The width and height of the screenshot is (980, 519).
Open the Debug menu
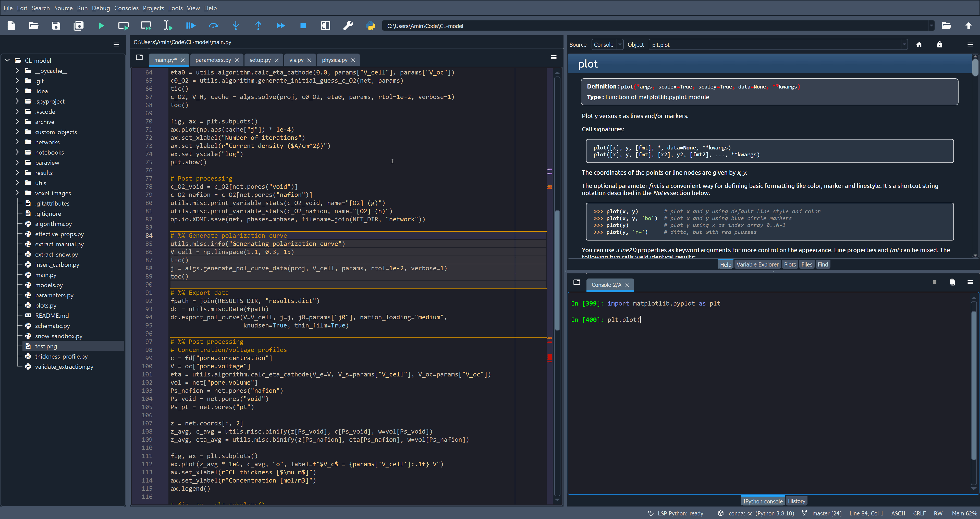click(101, 8)
